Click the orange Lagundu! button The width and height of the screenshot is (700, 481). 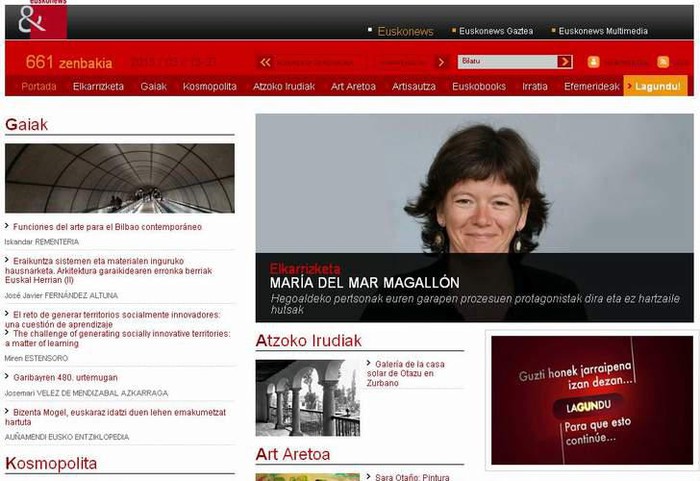pyautogui.click(x=655, y=86)
